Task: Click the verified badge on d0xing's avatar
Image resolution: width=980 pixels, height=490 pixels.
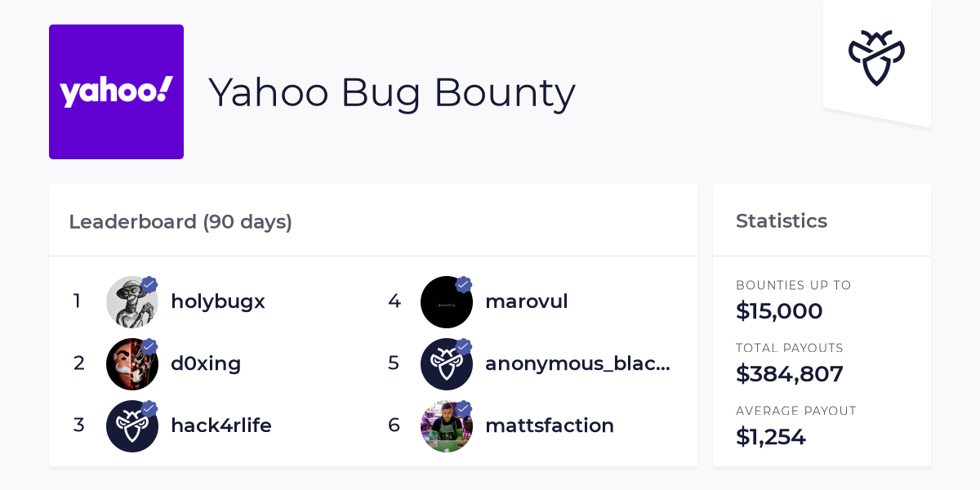Action: [x=149, y=346]
